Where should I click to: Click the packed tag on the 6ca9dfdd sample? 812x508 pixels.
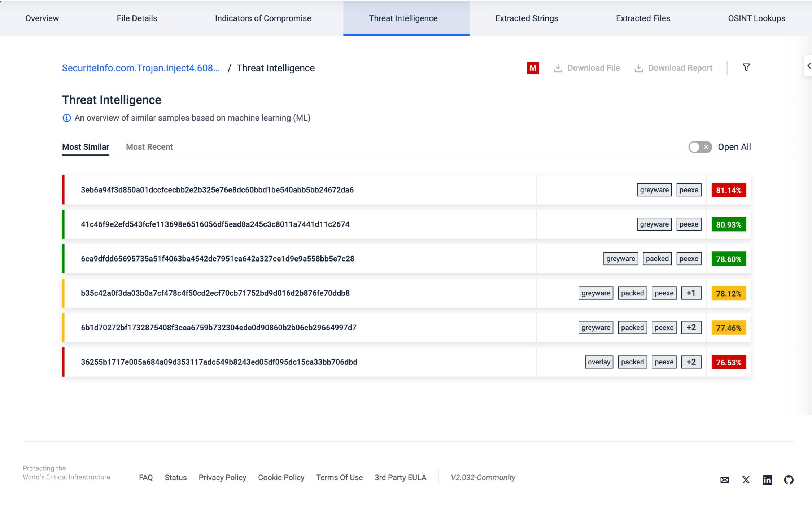tap(657, 259)
